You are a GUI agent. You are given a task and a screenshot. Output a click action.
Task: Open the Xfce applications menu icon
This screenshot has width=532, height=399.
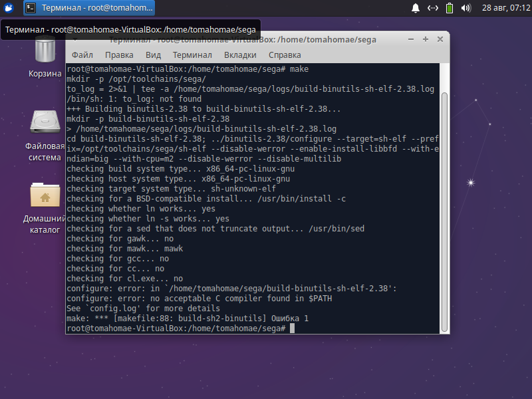pyautogui.click(x=9, y=7)
